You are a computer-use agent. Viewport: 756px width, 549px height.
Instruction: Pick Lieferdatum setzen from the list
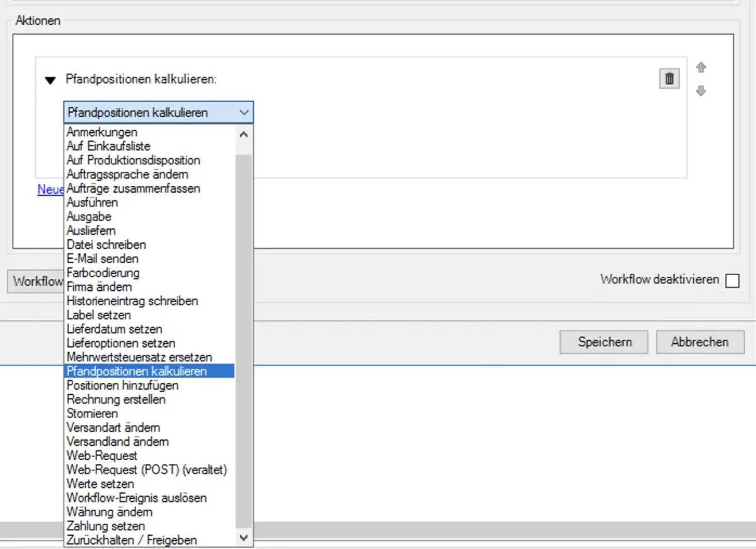click(x=115, y=329)
